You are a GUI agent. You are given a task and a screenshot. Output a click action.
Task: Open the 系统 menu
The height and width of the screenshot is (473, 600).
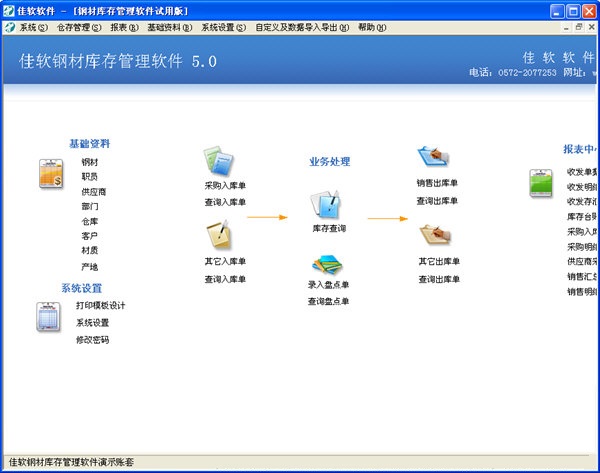pyautogui.click(x=34, y=28)
